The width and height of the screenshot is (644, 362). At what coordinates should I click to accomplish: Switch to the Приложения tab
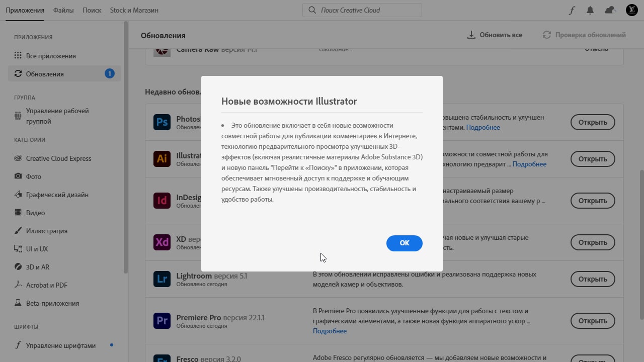[25, 10]
